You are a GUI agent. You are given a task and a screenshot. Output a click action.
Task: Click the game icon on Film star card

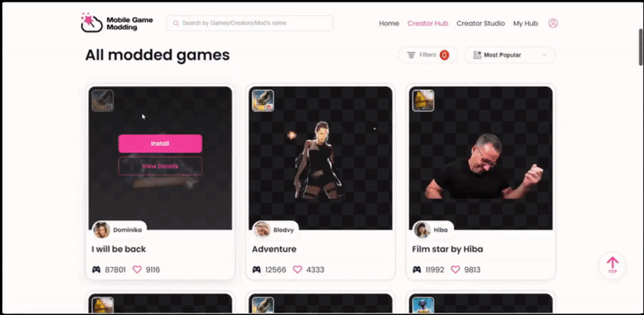[x=423, y=101]
